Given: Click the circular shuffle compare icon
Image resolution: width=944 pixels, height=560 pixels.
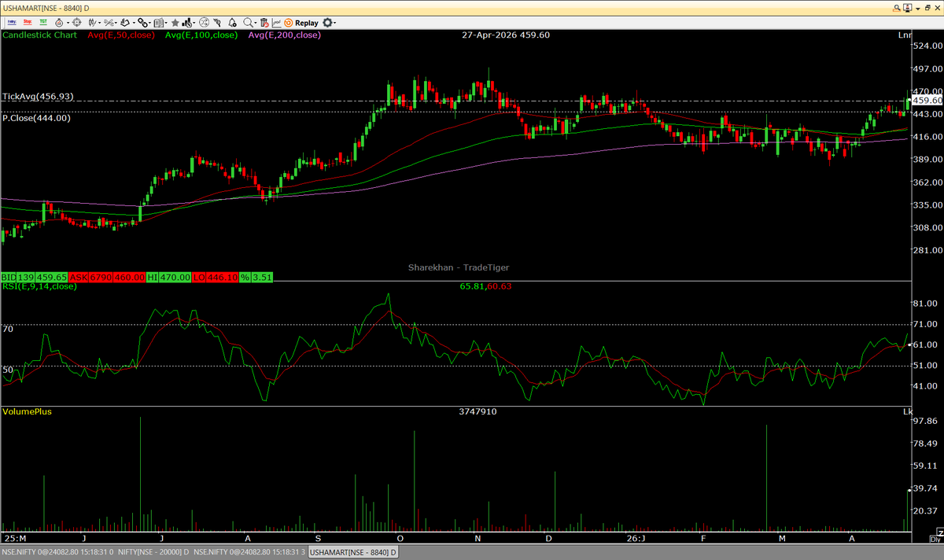Looking at the screenshot, I should pos(205,23).
